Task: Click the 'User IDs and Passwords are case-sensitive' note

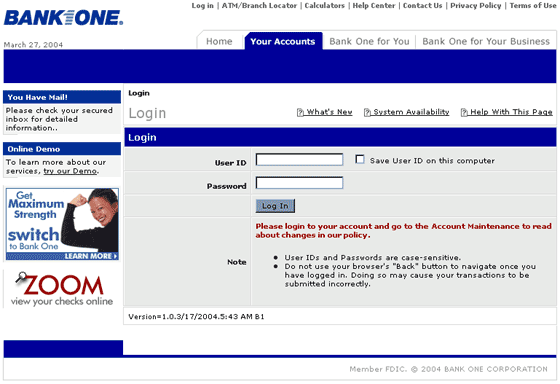Action: pos(372,258)
